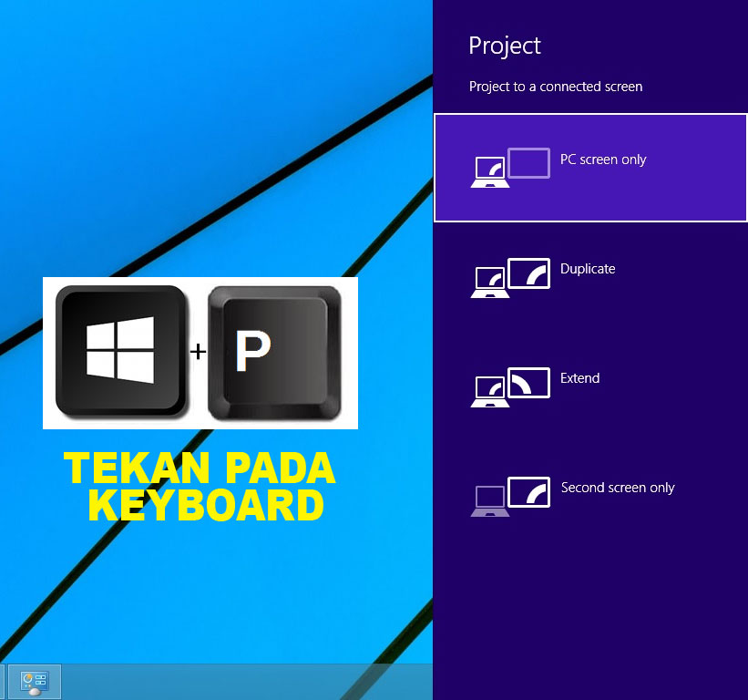Image resolution: width=748 pixels, height=700 pixels.
Task: Click the Windows logo key image
Action: click(x=121, y=352)
